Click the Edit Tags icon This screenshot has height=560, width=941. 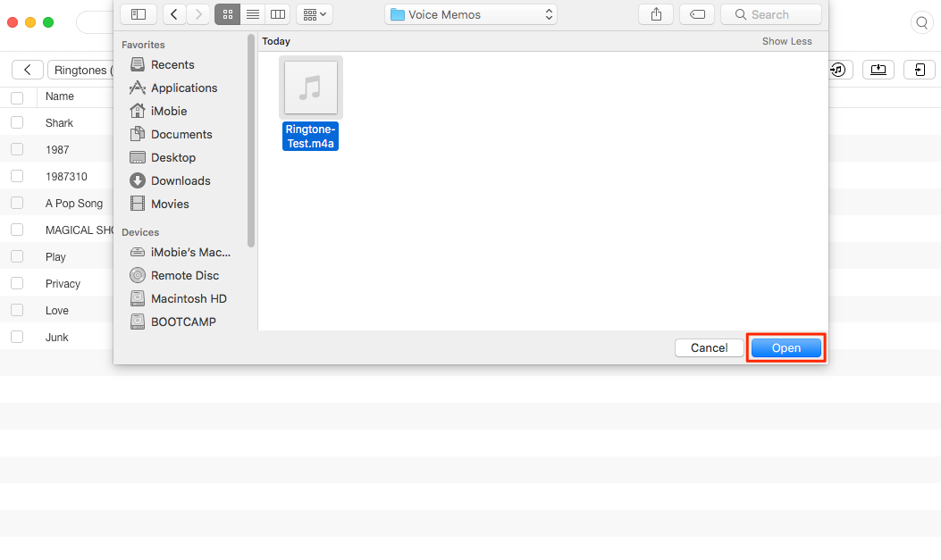point(696,14)
